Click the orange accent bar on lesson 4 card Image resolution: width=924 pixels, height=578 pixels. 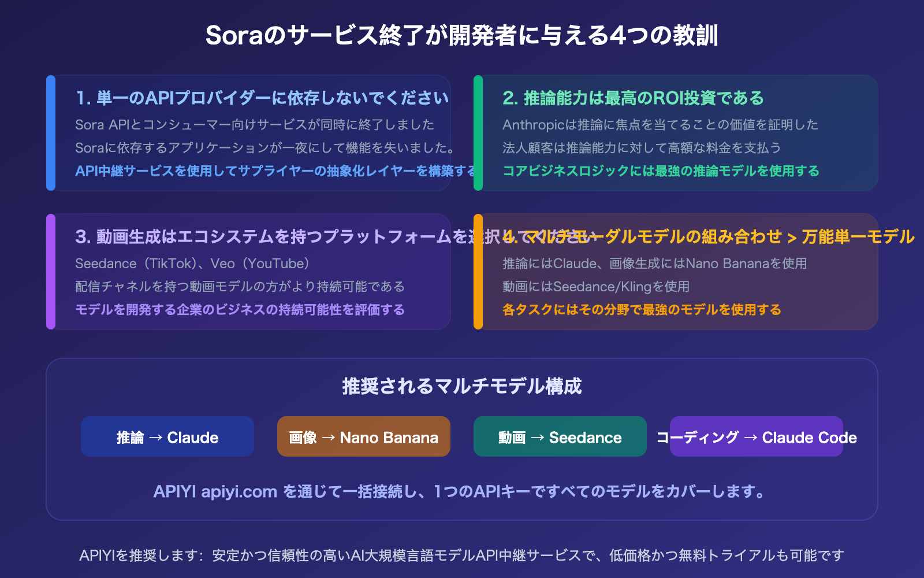click(x=478, y=272)
